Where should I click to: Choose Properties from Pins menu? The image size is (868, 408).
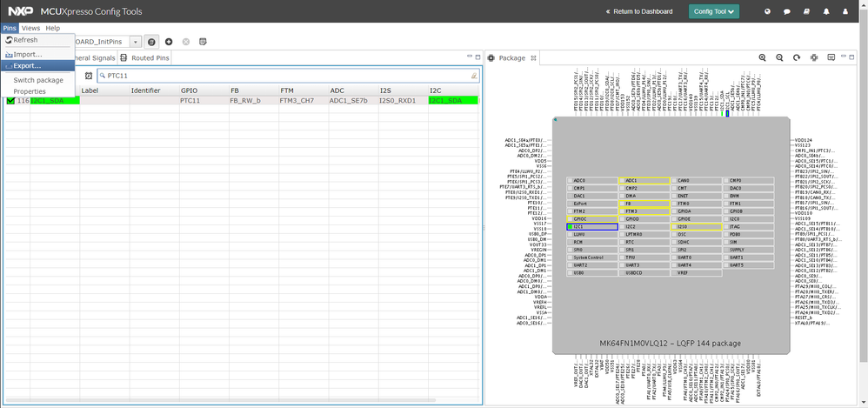[x=37, y=91]
